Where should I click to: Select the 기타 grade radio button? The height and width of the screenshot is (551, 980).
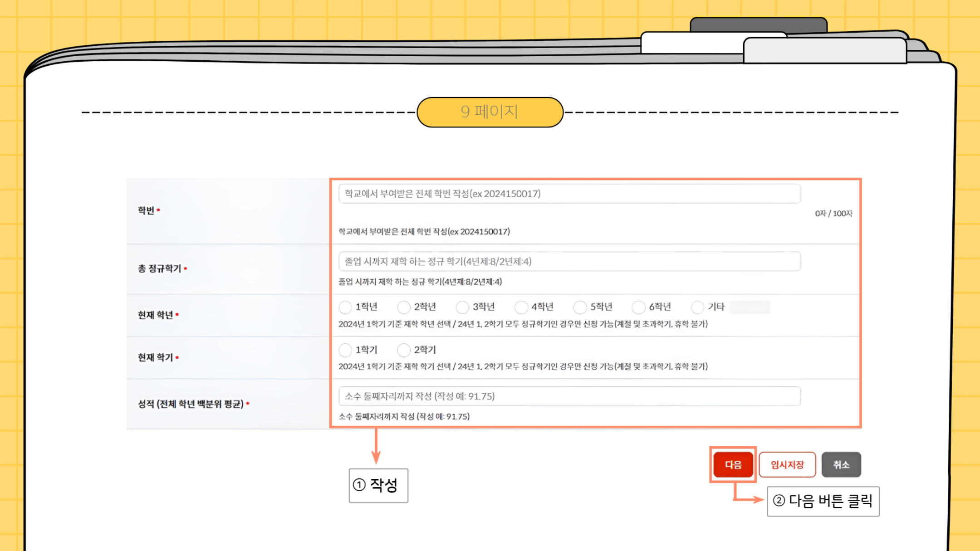pos(697,307)
